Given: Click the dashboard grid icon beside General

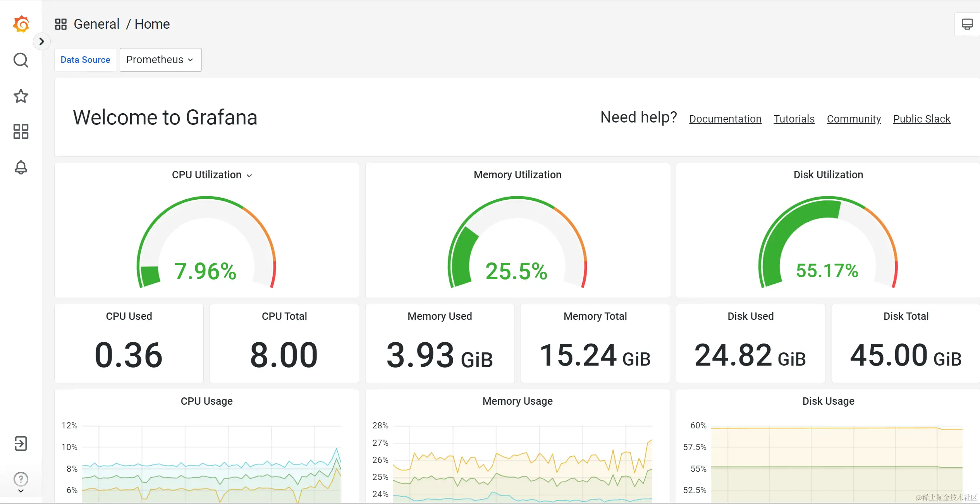Looking at the screenshot, I should 61,24.
